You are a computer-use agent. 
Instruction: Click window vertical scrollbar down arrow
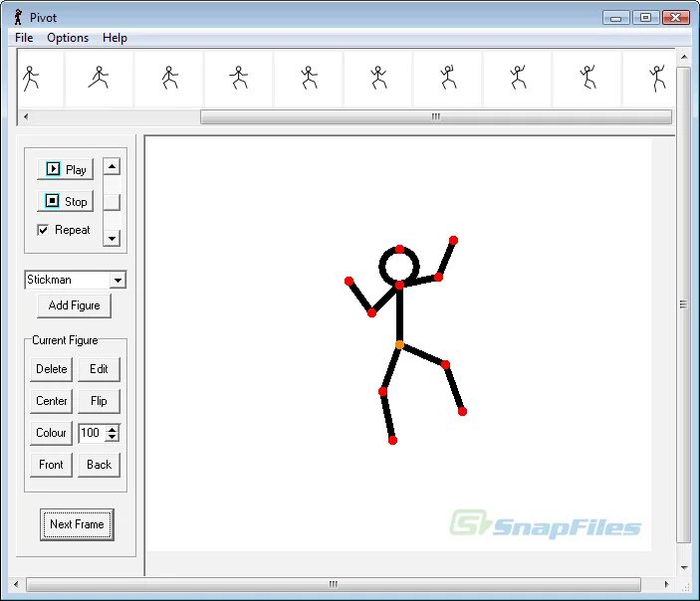(684, 568)
